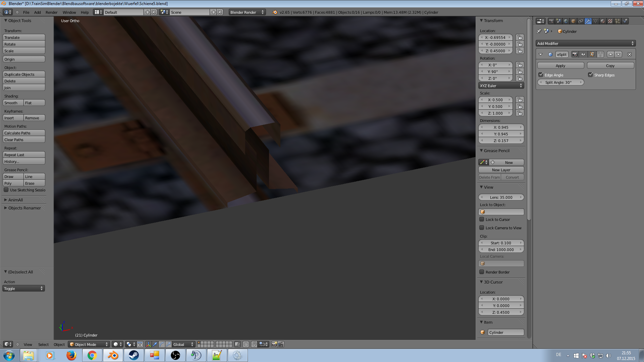The width and height of the screenshot is (644, 362).
Task: Open the Material properties tab
Action: click(603, 21)
